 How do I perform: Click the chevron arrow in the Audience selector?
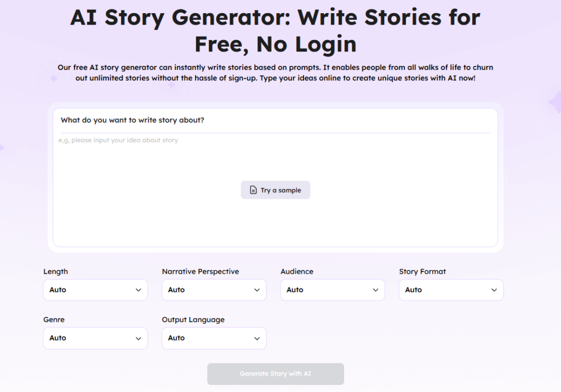pyautogui.click(x=375, y=290)
